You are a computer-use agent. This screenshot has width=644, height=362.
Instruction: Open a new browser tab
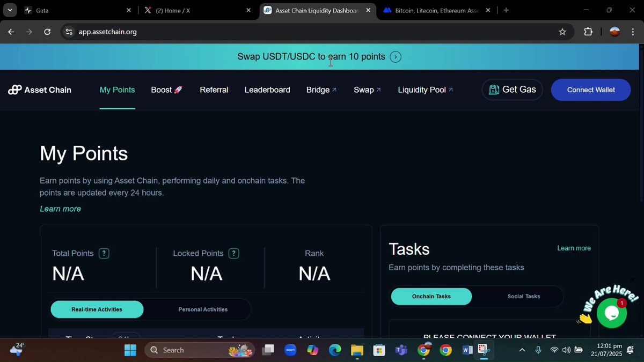coord(506,10)
